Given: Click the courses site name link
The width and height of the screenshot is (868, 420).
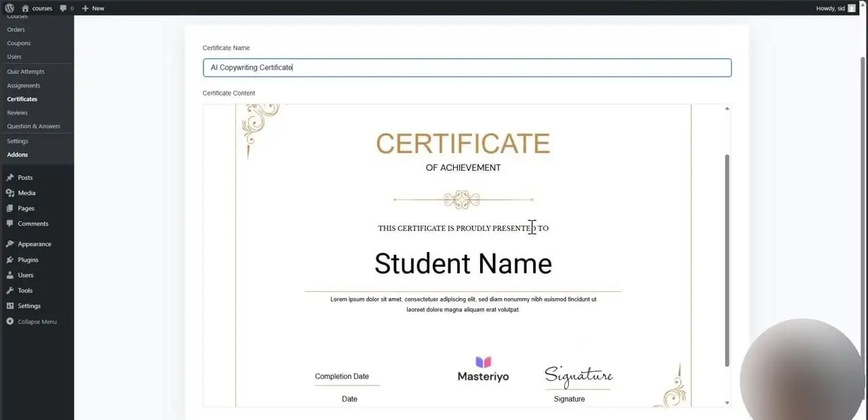Looking at the screenshot, I should click(42, 8).
